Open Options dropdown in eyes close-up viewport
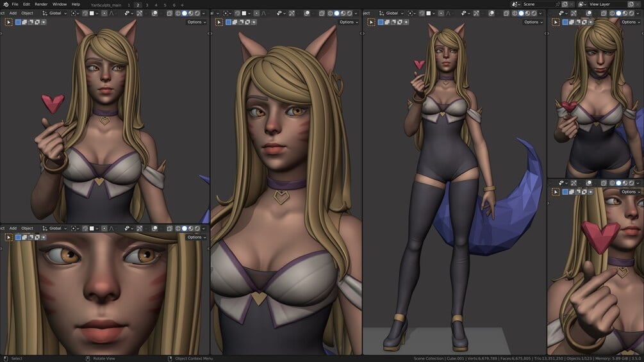This screenshot has height=362, width=644. 196,237
